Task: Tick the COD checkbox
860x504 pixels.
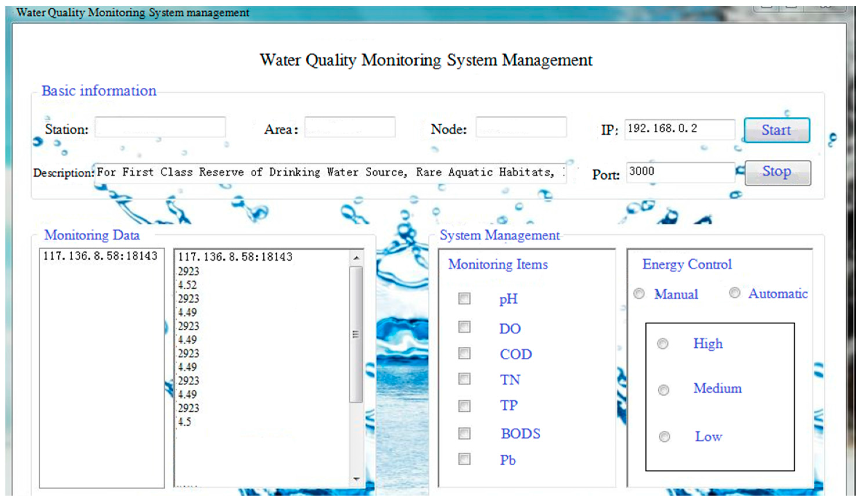Action: coord(464,354)
